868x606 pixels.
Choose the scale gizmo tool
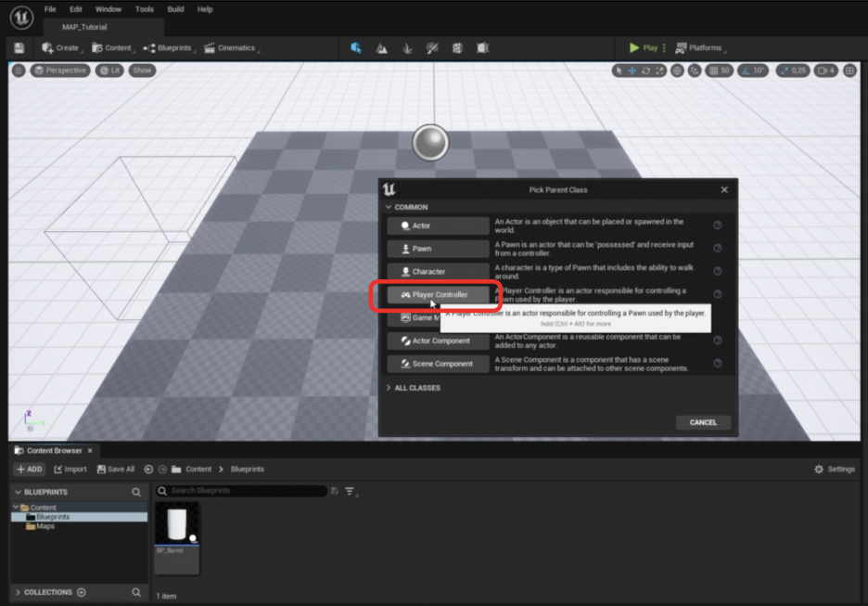[x=659, y=71]
